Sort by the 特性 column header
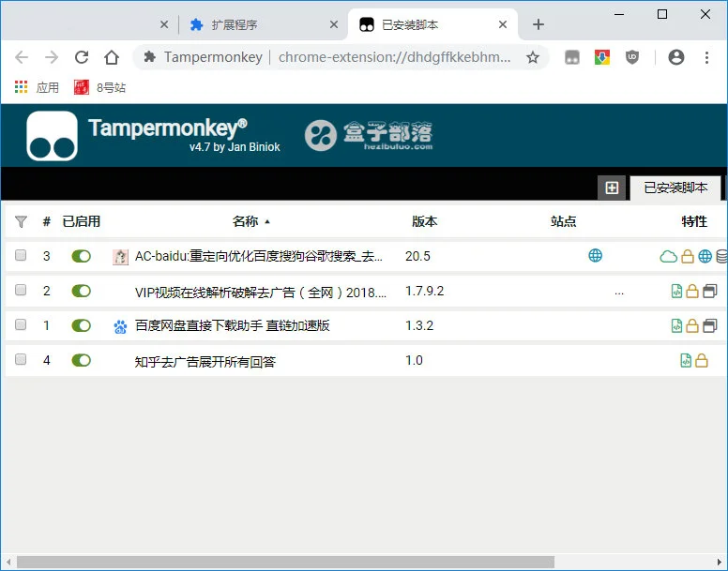 pyautogui.click(x=694, y=221)
